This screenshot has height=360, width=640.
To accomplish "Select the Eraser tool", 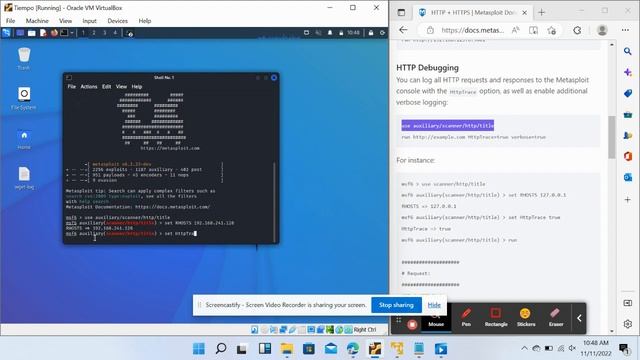I will pyautogui.click(x=556, y=317).
